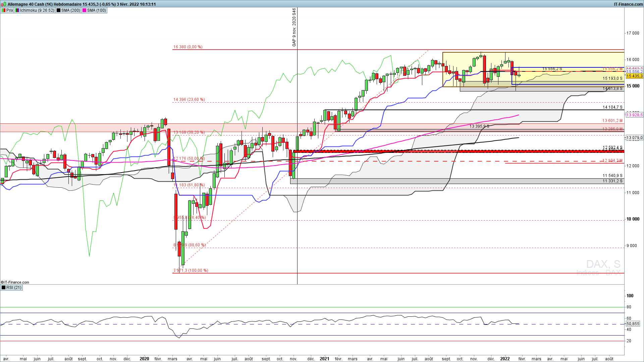Click the Fibonacci label '16 380 (0,00 %)'

188,47
